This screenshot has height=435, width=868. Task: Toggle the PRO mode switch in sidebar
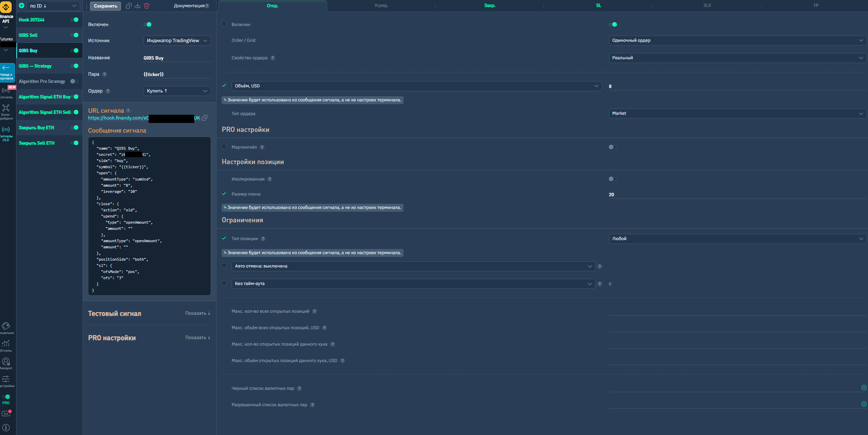point(6,397)
